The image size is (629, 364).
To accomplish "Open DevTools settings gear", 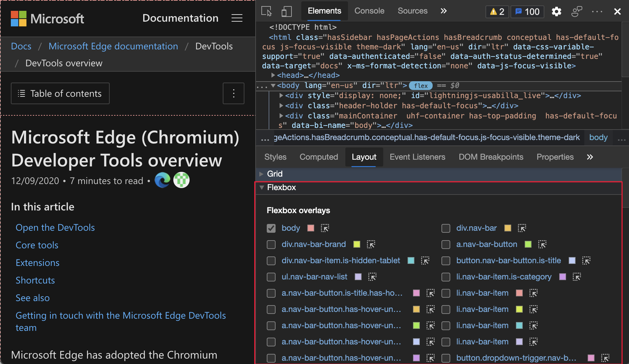I will (556, 12).
